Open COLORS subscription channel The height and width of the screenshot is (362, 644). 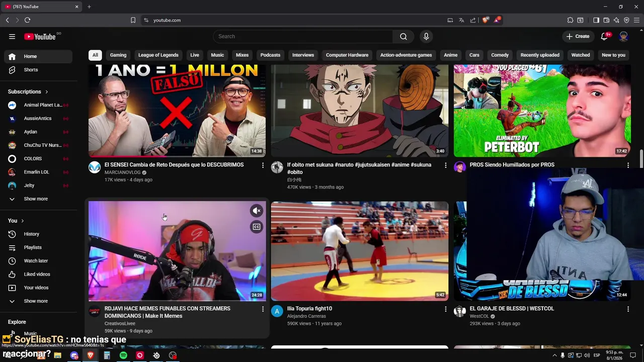38,158
